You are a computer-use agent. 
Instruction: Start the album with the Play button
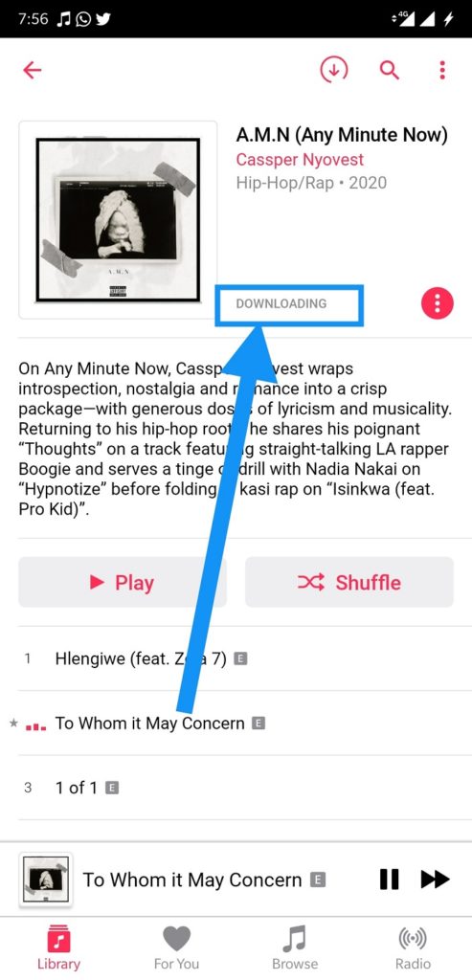tap(123, 583)
